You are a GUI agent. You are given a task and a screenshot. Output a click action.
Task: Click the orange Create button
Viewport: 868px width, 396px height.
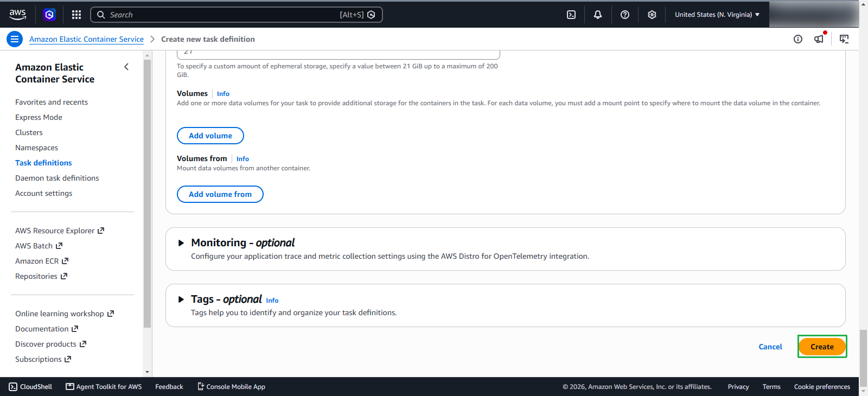pos(822,347)
